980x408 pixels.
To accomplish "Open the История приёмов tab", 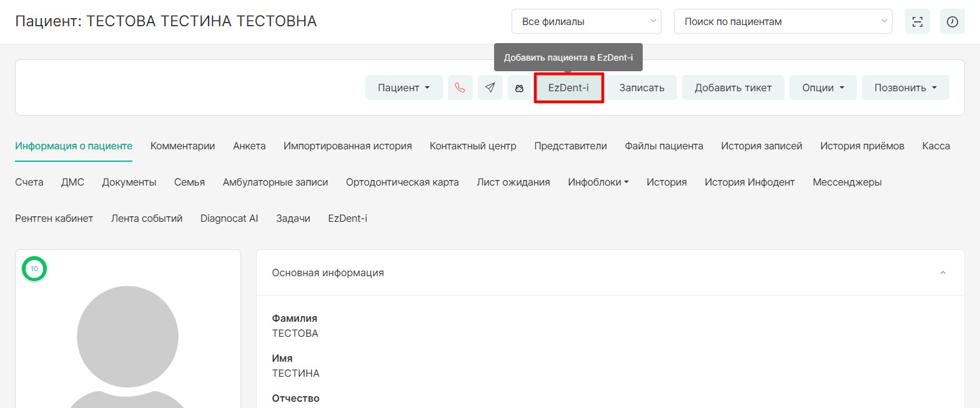I will pyautogui.click(x=862, y=146).
